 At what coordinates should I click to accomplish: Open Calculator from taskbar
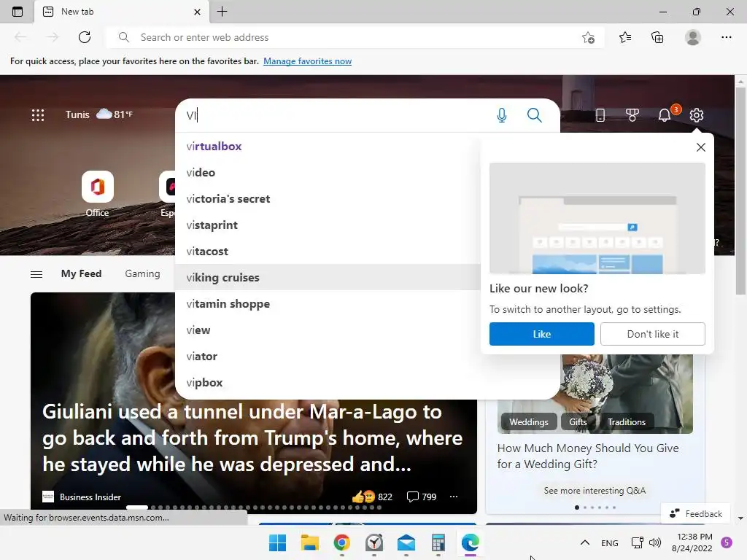438,542
